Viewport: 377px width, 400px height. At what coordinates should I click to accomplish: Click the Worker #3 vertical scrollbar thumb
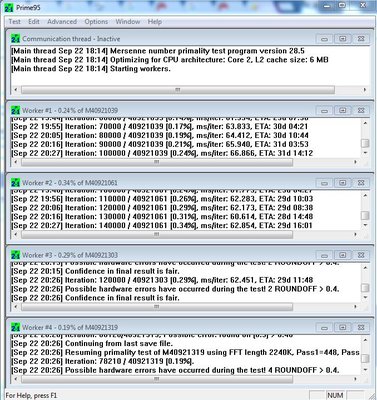click(365, 288)
